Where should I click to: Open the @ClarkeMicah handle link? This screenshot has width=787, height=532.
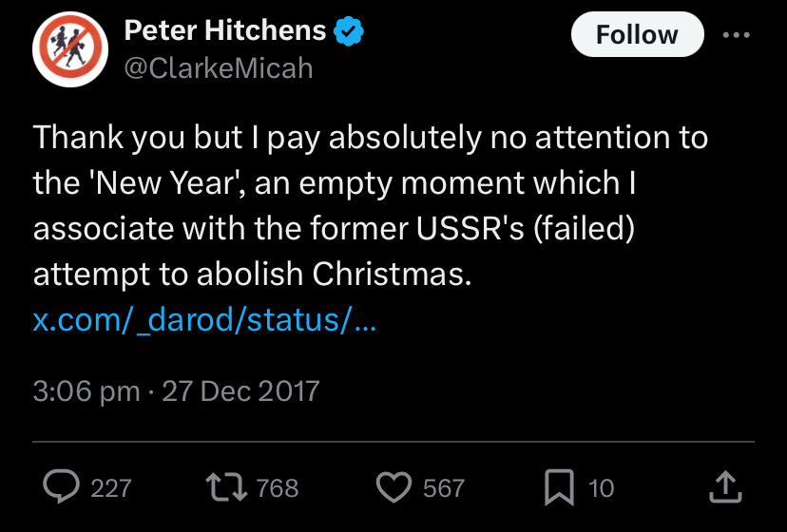[x=219, y=68]
